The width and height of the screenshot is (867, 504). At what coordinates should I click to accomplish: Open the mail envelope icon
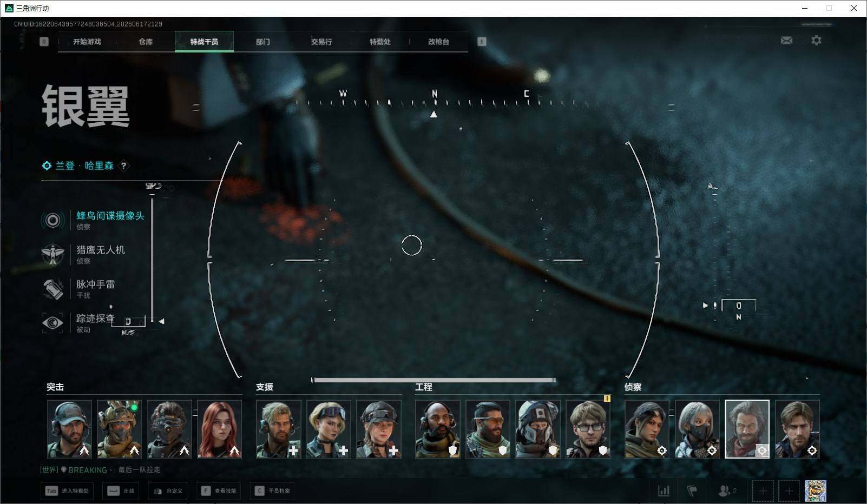tap(786, 41)
